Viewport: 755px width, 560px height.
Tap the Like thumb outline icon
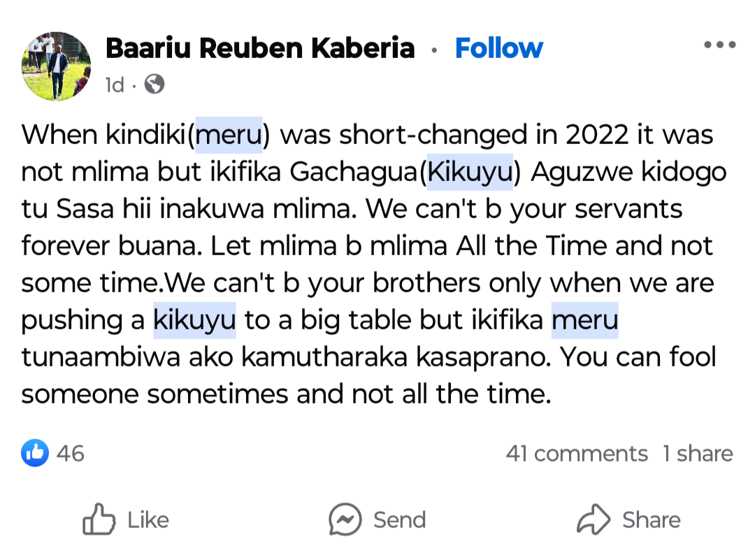coord(99,519)
